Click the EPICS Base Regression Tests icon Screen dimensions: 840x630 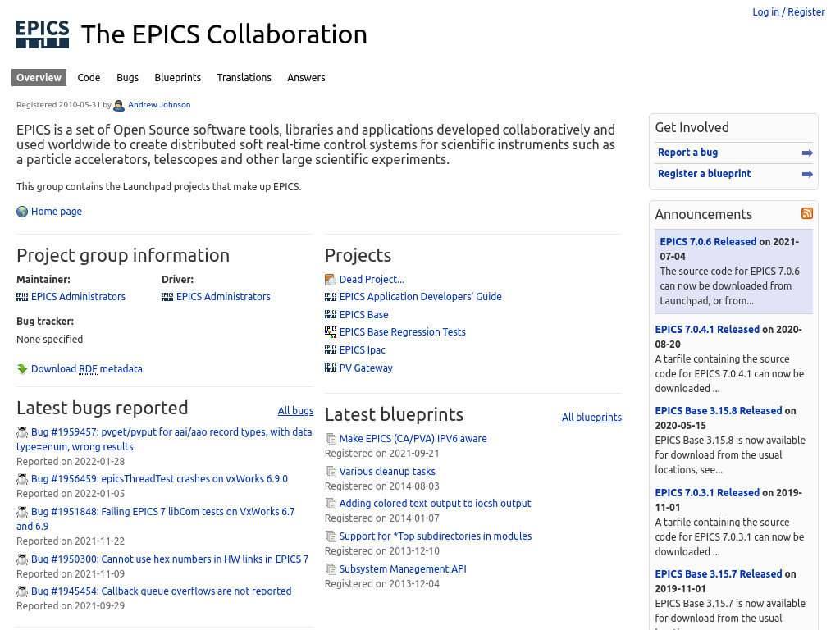331,332
